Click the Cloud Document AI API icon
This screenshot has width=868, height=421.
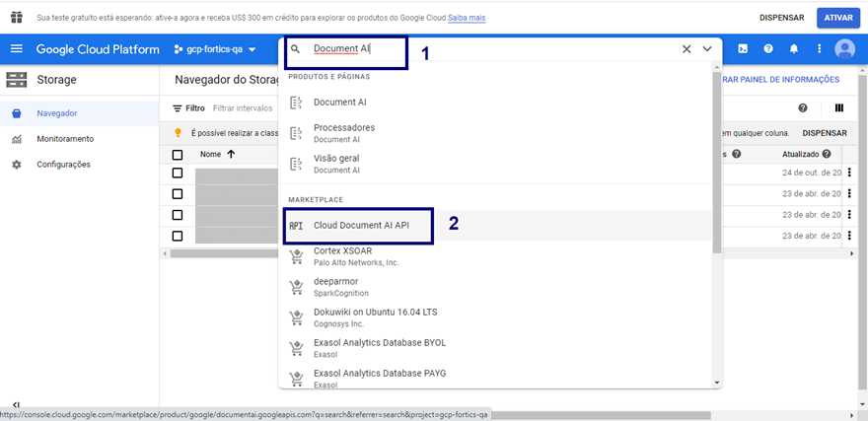pyautogui.click(x=296, y=226)
